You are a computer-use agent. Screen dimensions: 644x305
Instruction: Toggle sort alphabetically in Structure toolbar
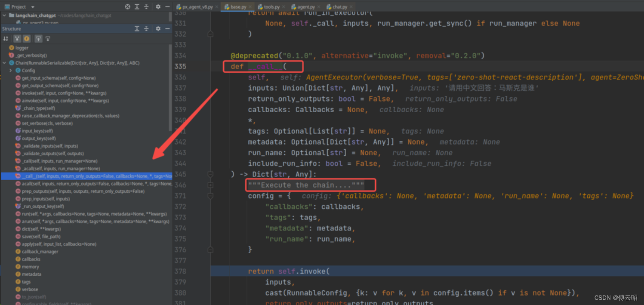[6, 39]
